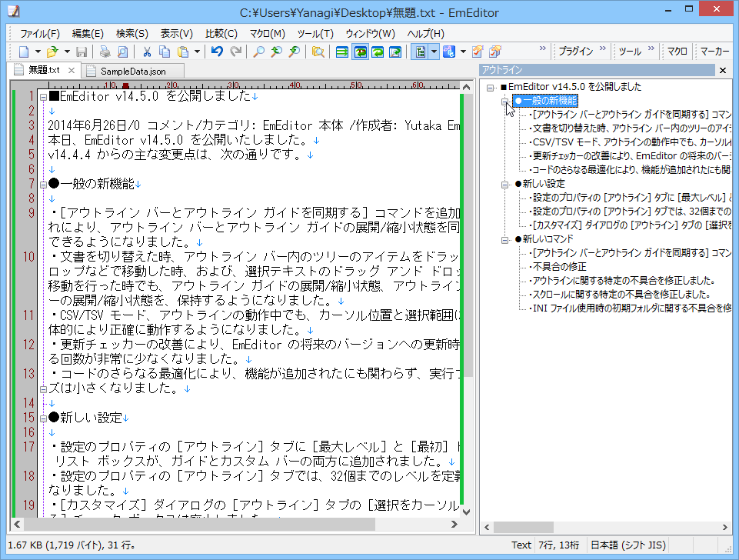Switch to the SampleData.json tab
The image size is (739, 560).
click(x=133, y=72)
